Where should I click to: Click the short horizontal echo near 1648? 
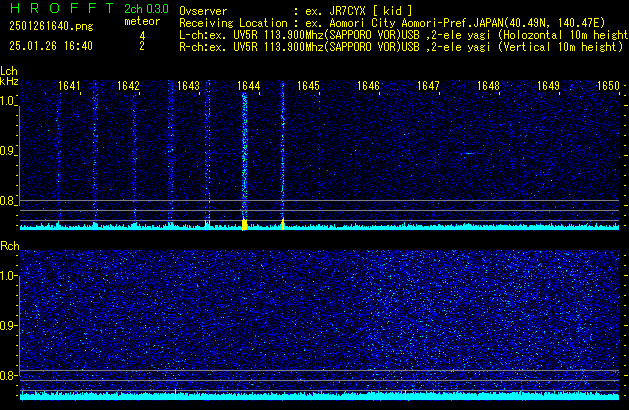click(x=472, y=153)
